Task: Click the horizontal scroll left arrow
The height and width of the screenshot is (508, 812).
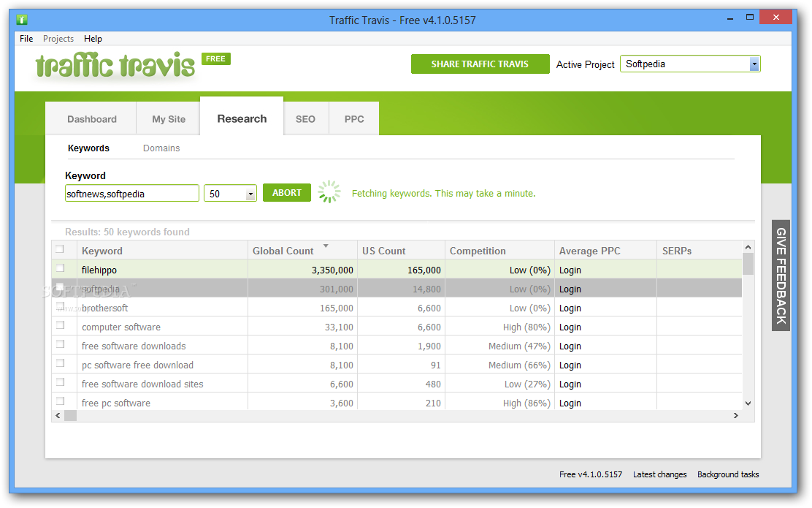Action: click(x=58, y=416)
